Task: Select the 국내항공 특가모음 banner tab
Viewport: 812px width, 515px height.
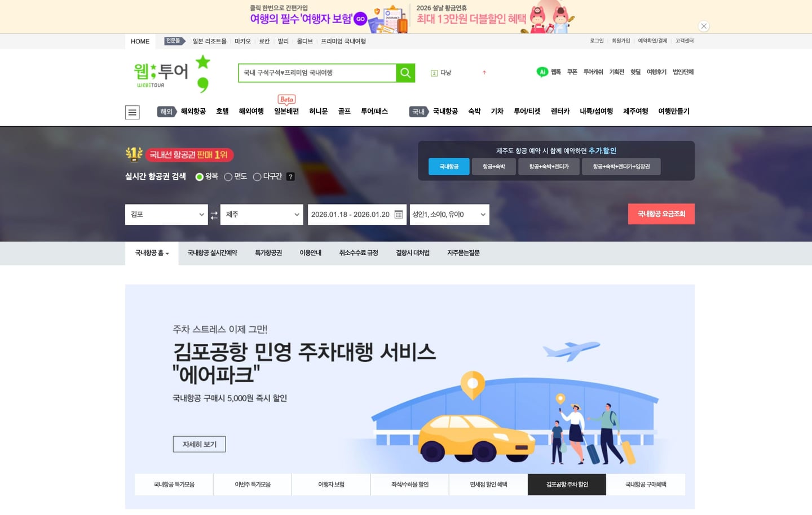Action: [174, 485]
